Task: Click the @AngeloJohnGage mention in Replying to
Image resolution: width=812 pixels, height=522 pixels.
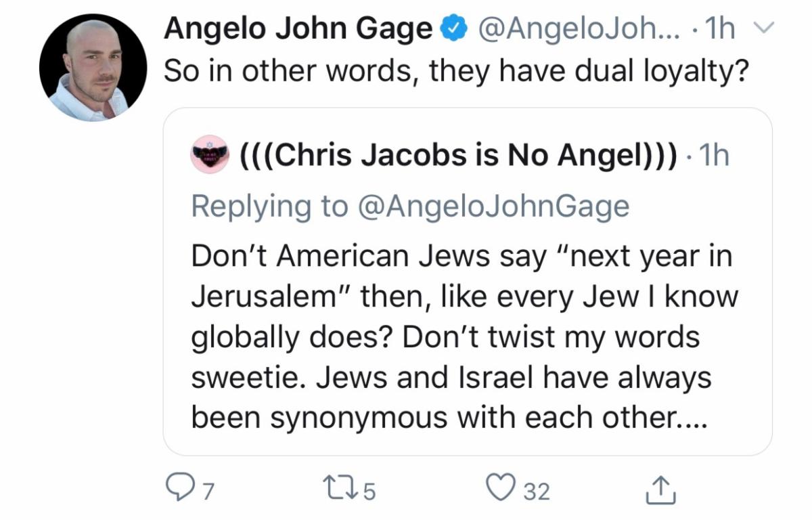Action: coord(493,206)
